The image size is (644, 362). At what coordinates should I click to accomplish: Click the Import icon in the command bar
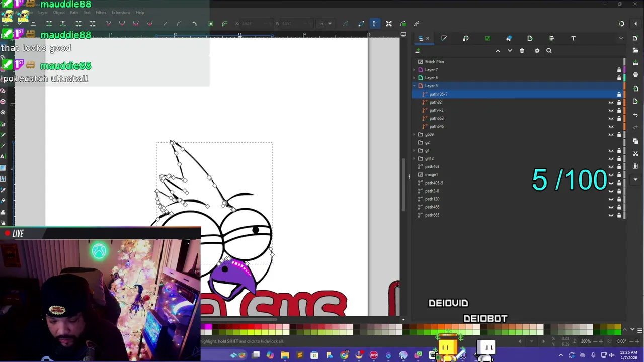point(635,88)
